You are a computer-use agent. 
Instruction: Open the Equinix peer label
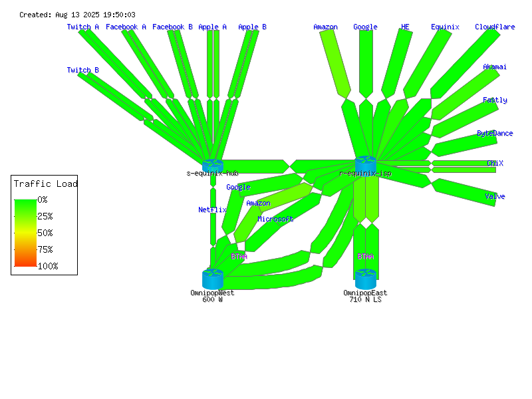(445, 27)
